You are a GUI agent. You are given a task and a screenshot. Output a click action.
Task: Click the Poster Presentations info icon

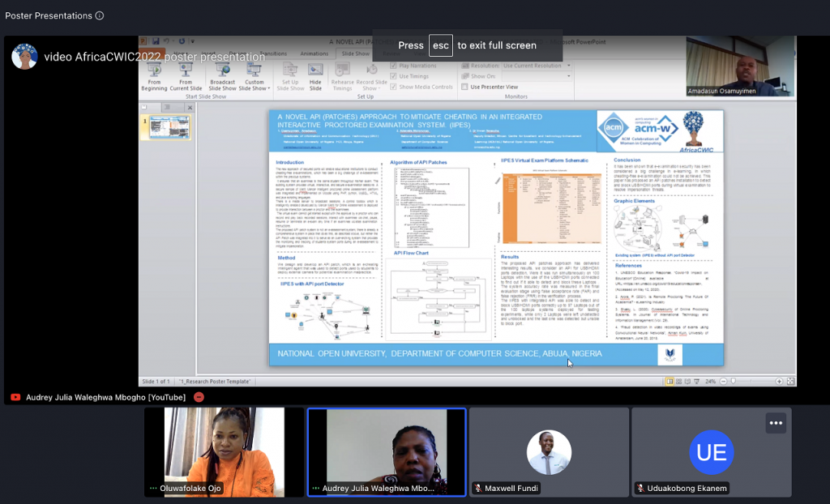(100, 15)
